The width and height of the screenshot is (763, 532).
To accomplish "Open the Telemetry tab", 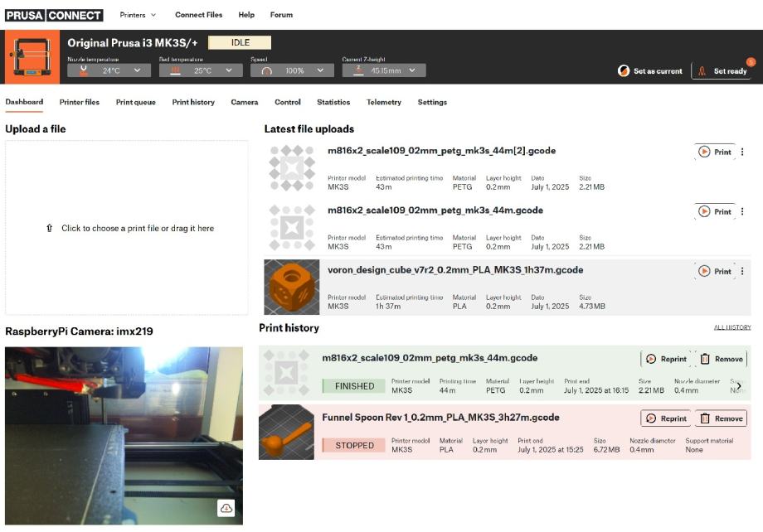I will click(383, 102).
